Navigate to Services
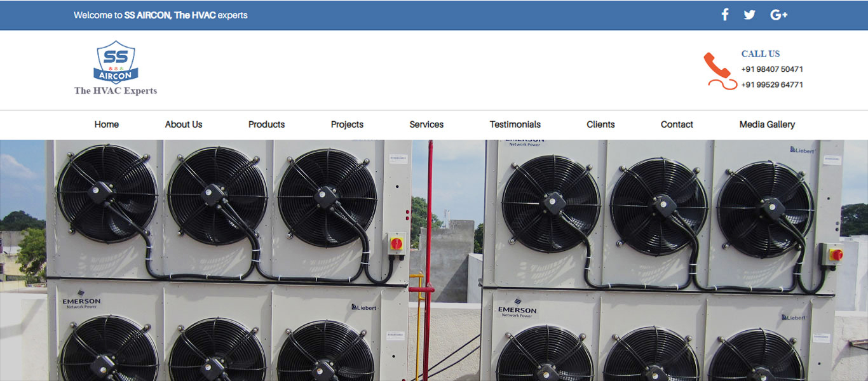Image resolution: width=868 pixels, height=381 pixels. 426,124
